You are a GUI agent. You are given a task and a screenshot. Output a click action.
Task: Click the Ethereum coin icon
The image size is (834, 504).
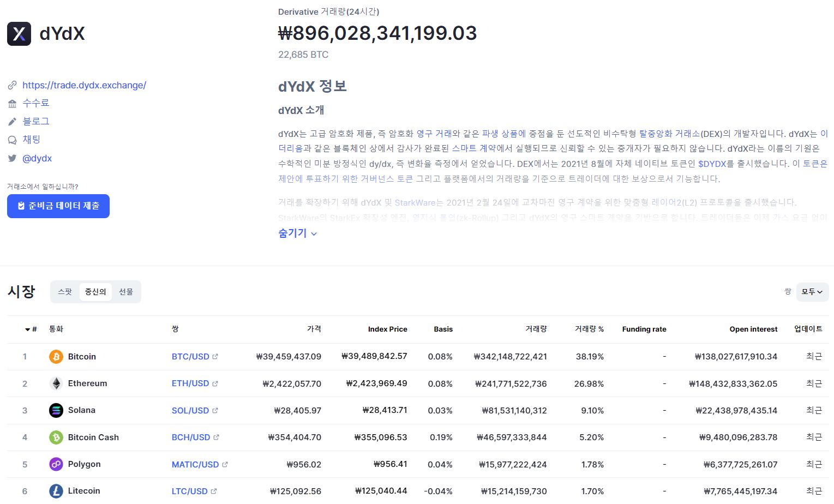tap(56, 383)
